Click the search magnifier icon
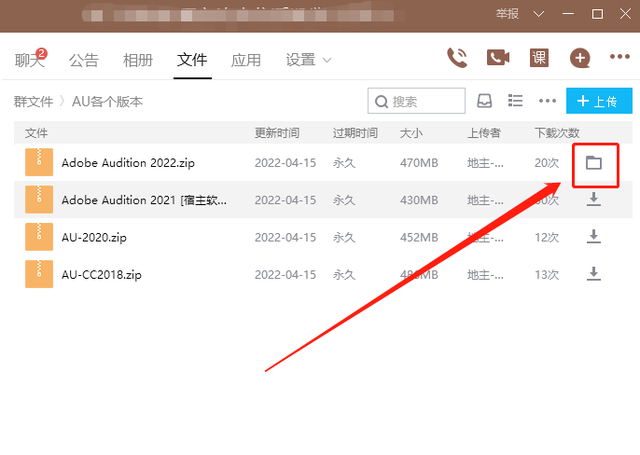Image resolution: width=640 pixels, height=455 pixels. (381, 102)
